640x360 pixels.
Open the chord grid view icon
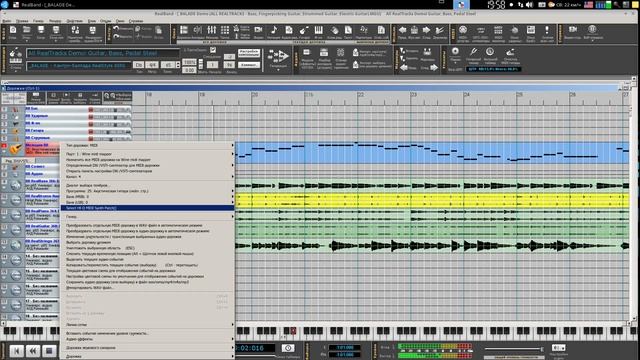tap(225, 30)
